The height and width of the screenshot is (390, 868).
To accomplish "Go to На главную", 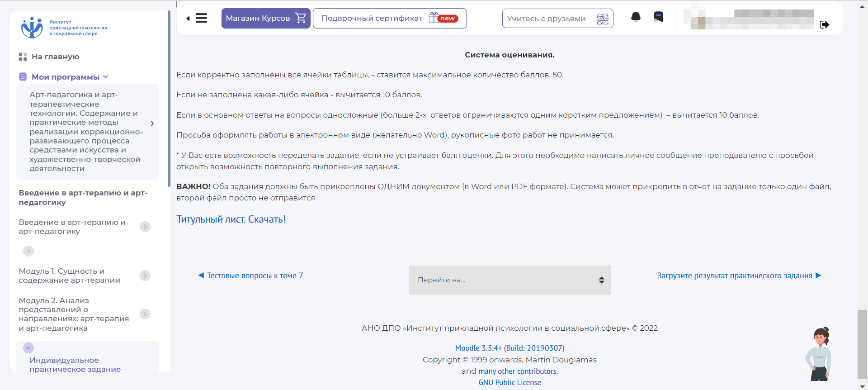I will coord(55,57).
